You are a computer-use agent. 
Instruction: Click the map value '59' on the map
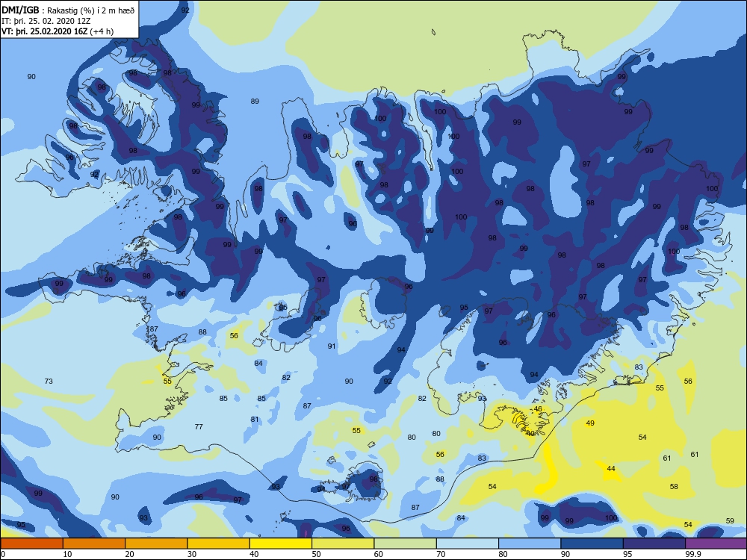click(x=730, y=521)
